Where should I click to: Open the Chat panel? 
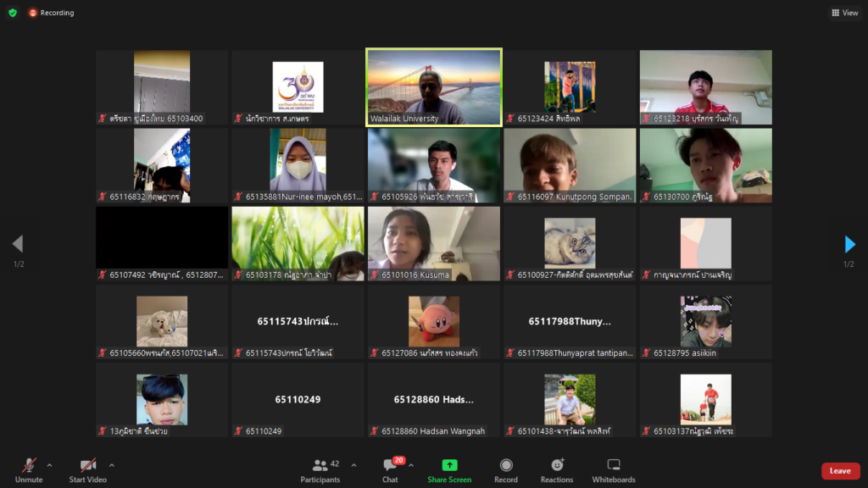point(390,469)
